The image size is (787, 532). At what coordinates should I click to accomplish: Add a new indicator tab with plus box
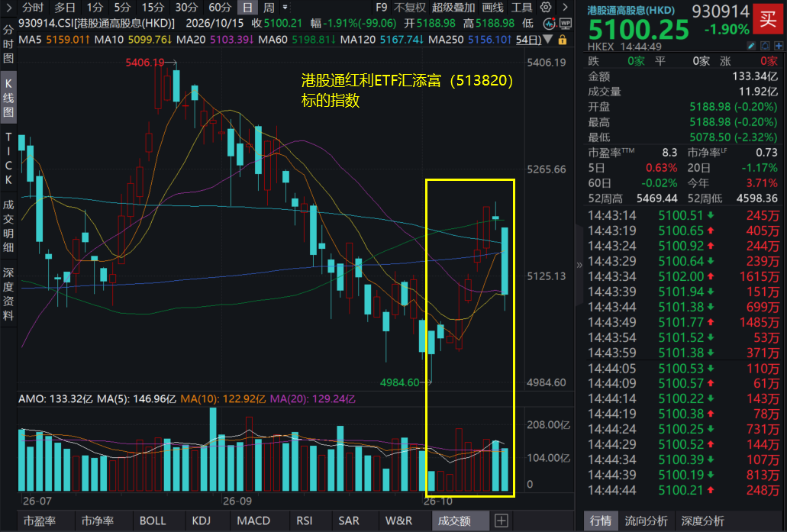click(501, 521)
